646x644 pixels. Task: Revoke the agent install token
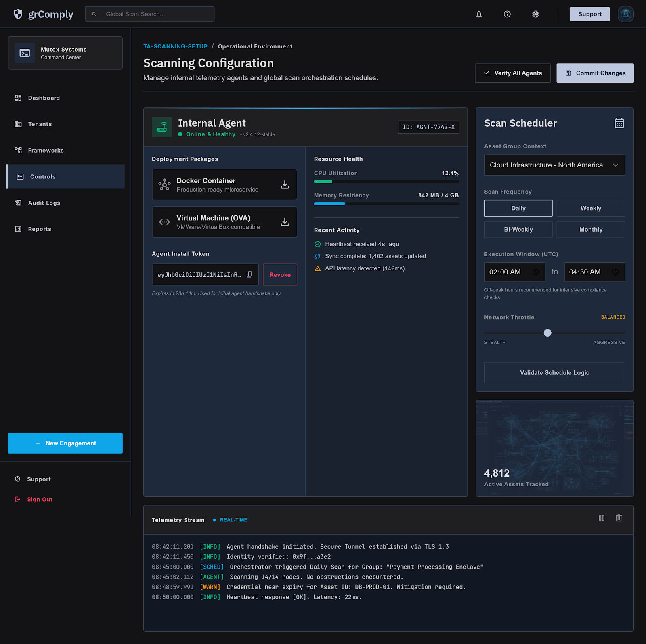point(280,274)
